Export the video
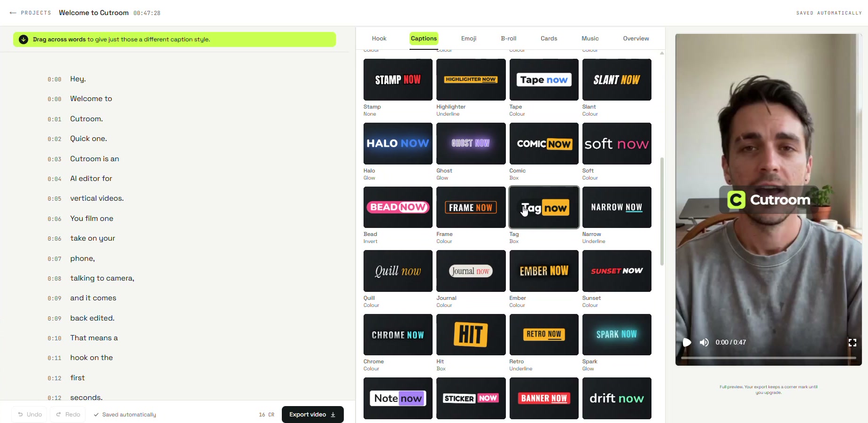Viewport: 868px width, 423px height. [313, 415]
